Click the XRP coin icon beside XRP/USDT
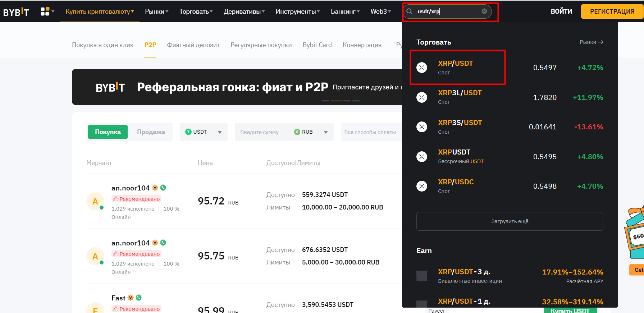This screenshot has height=313, width=644. [422, 68]
